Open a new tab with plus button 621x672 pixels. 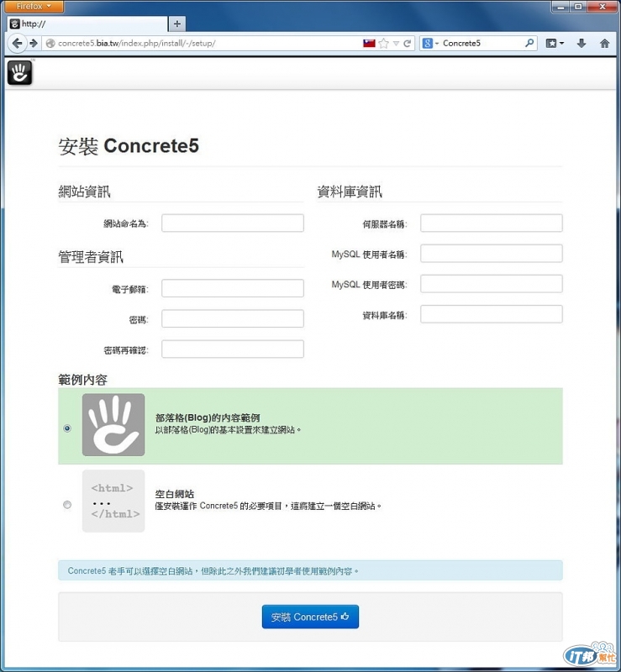pyautogui.click(x=177, y=24)
